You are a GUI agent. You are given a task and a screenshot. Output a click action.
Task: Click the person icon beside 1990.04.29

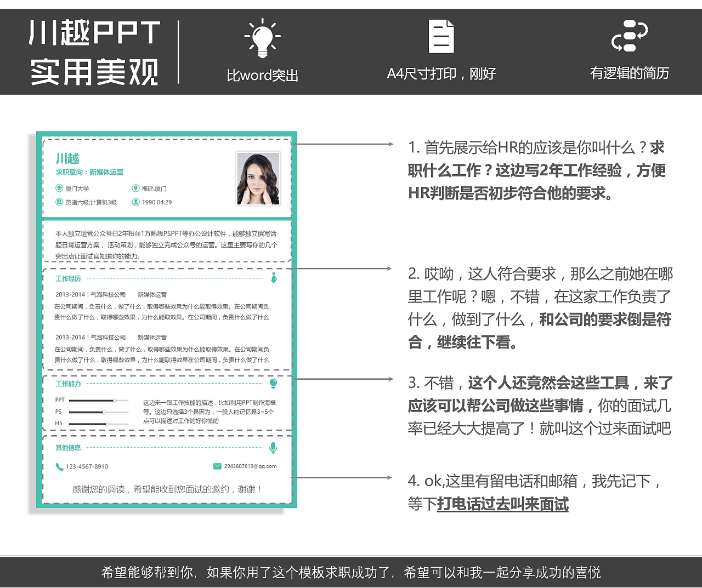135,202
